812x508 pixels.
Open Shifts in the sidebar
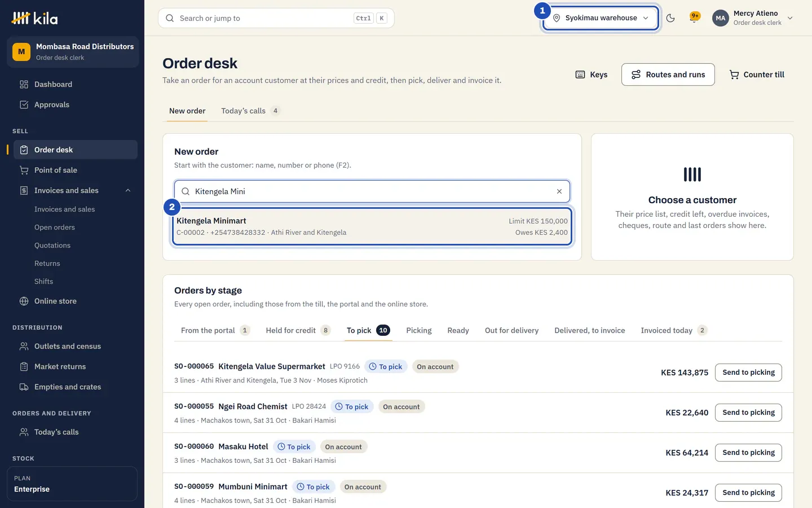(44, 281)
